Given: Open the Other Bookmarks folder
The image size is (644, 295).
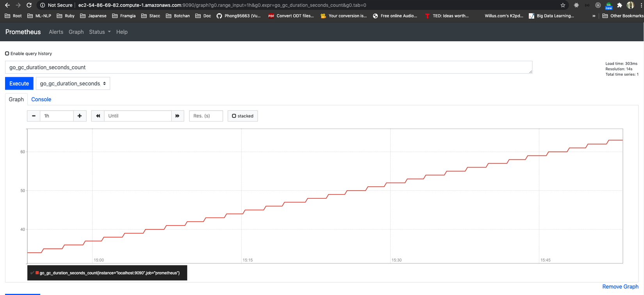Looking at the screenshot, I should click(x=623, y=16).
